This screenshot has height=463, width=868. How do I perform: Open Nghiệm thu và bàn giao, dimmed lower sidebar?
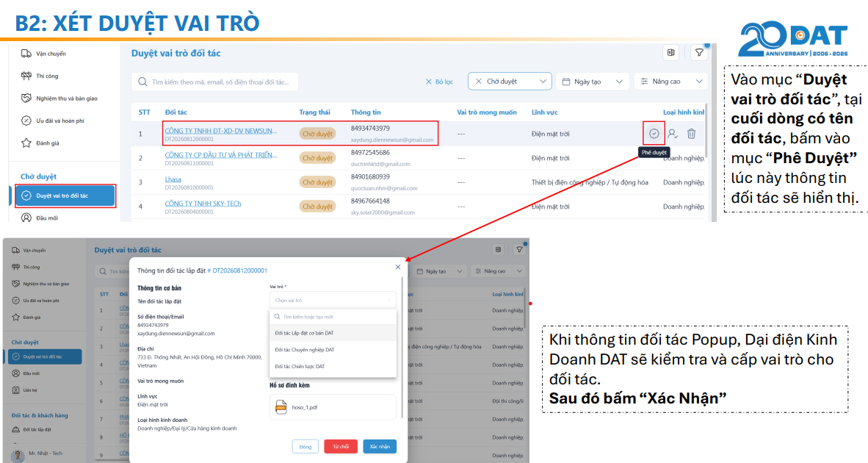[46, 284]
